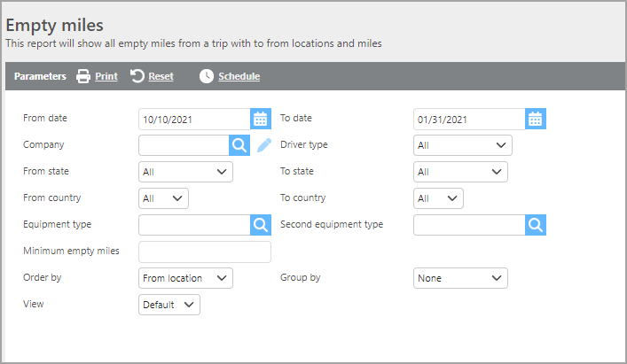
Task: Click the pencil edit icon beside Company
Action: pyautogui.click(x=264, y=145)
